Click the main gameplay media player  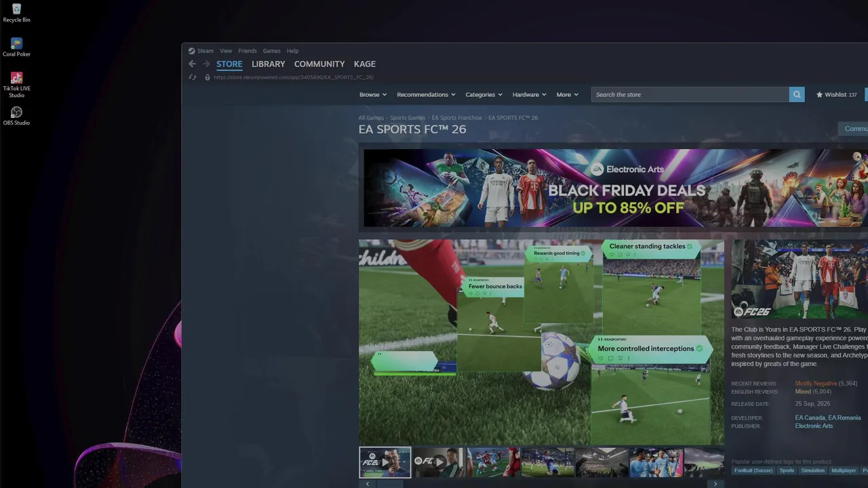click(x=541, y=342)
